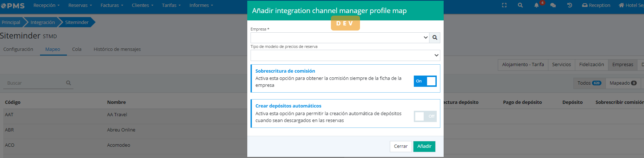
Task: Click the Integración breadcrumb
Action: pyautogui.click(x=43, y=23)
